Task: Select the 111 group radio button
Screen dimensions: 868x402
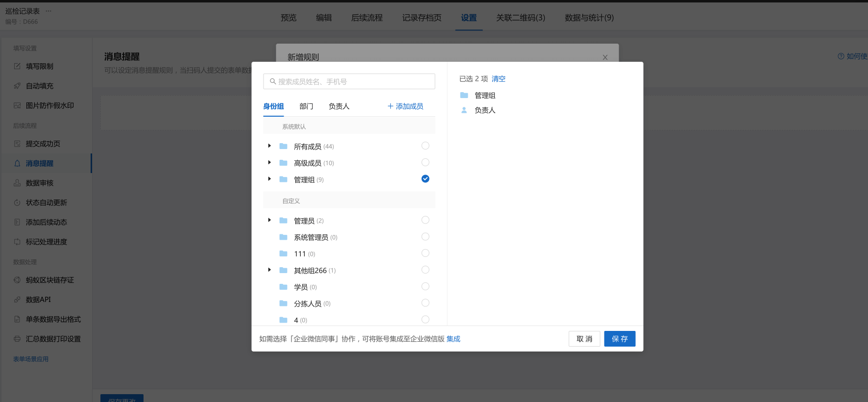Action: click(425, 253)
